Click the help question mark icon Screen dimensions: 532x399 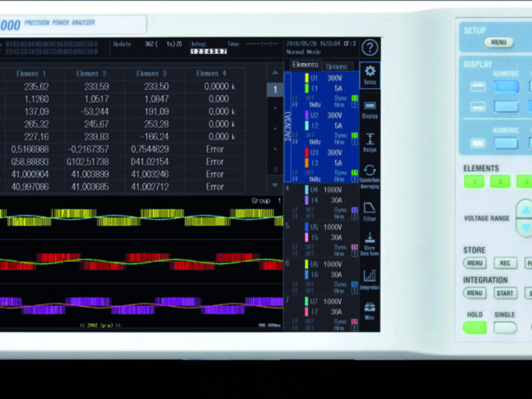(x=370, y=47)
